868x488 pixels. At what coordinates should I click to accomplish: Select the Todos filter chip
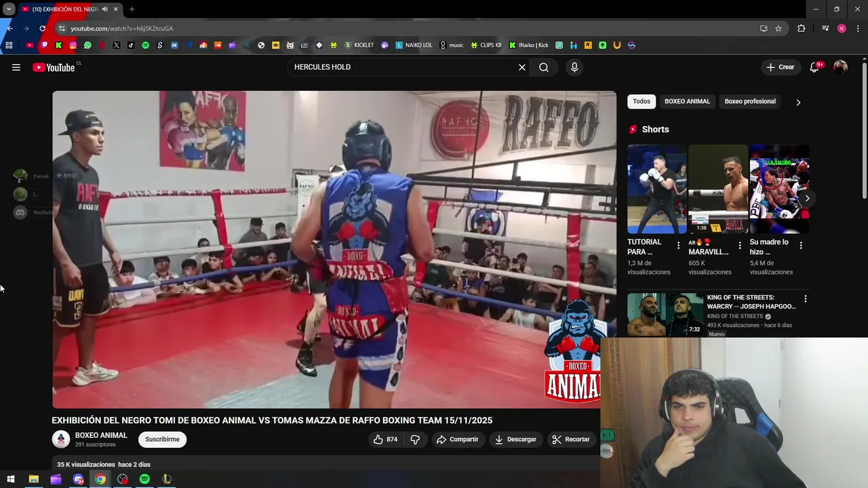point(642,102)
